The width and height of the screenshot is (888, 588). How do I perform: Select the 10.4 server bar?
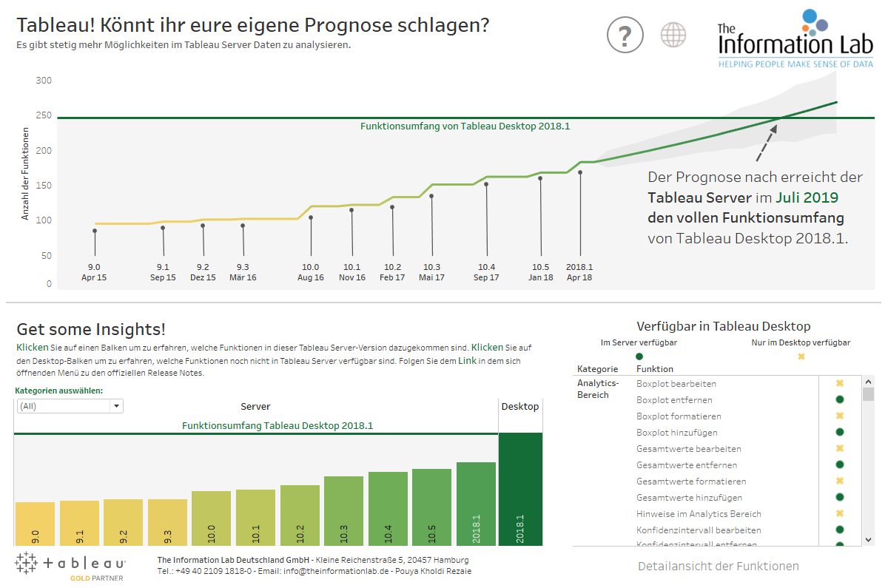click(x=388, y=509)
